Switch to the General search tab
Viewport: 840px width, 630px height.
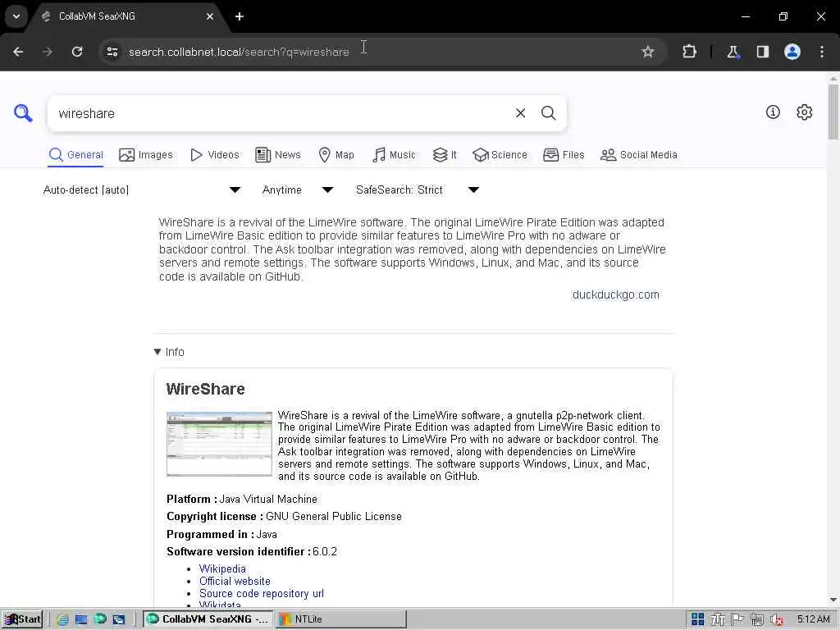(76, 155)
